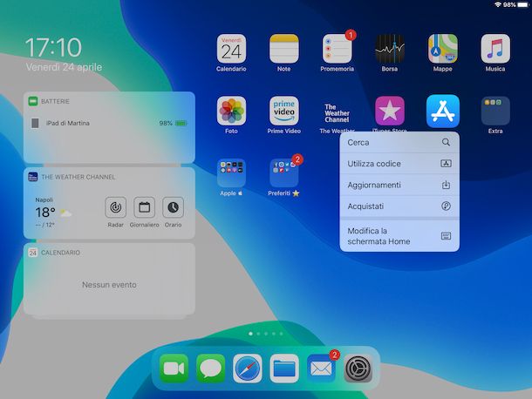Open the Prime Video app
532x399 pixels.
click(284, 111)
